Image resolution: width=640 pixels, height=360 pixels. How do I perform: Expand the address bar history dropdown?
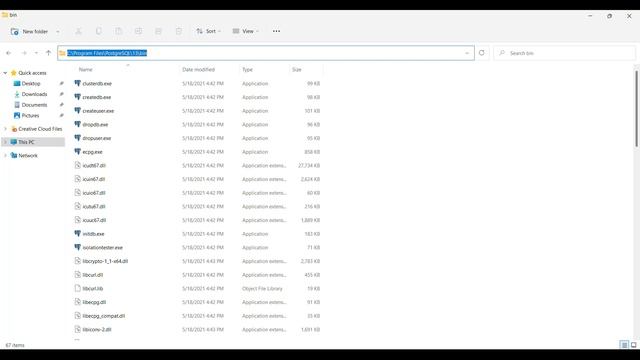[467, 53]
